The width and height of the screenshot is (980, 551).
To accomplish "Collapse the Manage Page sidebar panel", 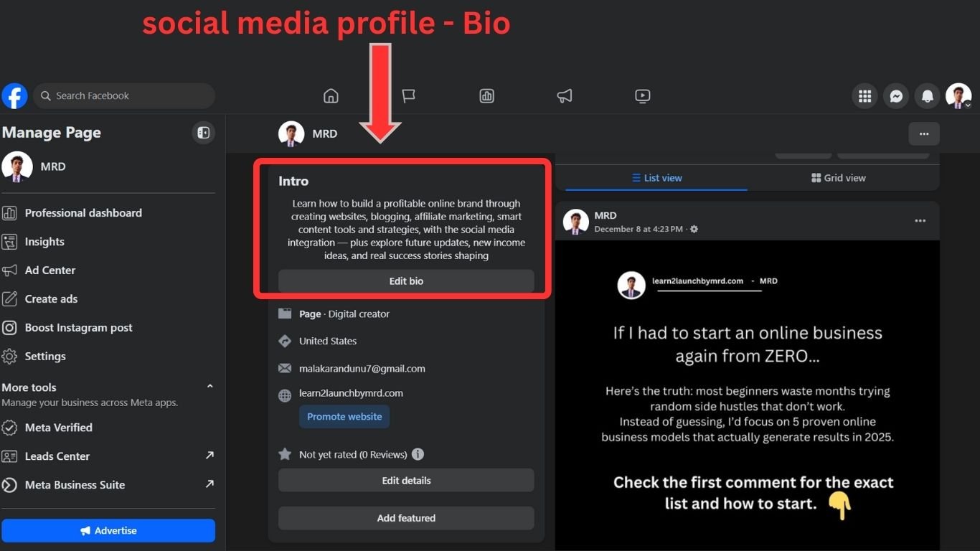I will pyautogui.click(x=204, y=133).
